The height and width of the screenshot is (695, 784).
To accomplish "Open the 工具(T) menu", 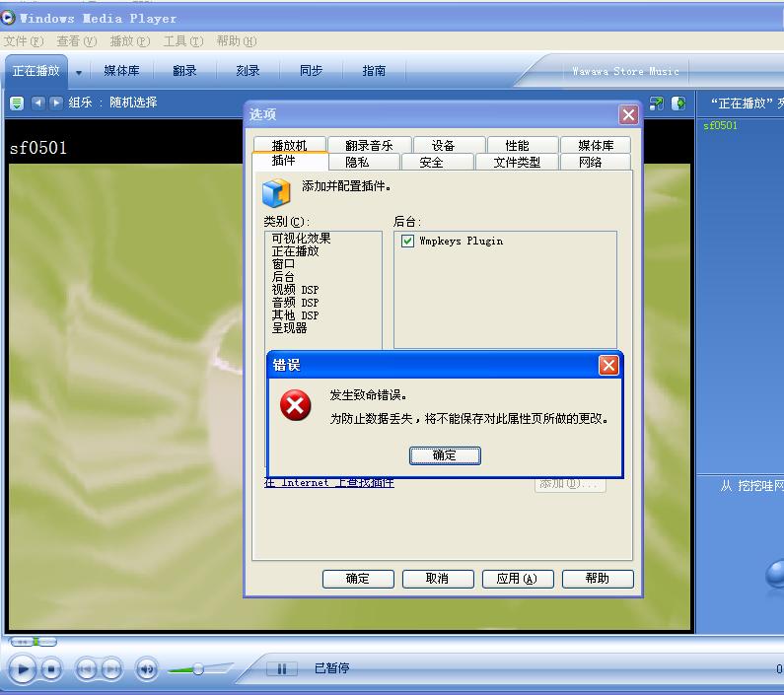I will [x=183, y=41].
